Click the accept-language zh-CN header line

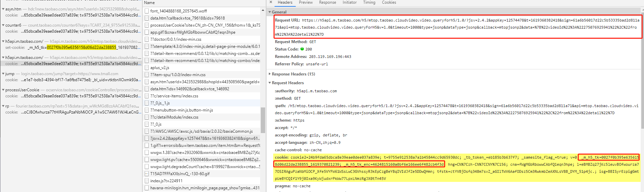point(308,142)
